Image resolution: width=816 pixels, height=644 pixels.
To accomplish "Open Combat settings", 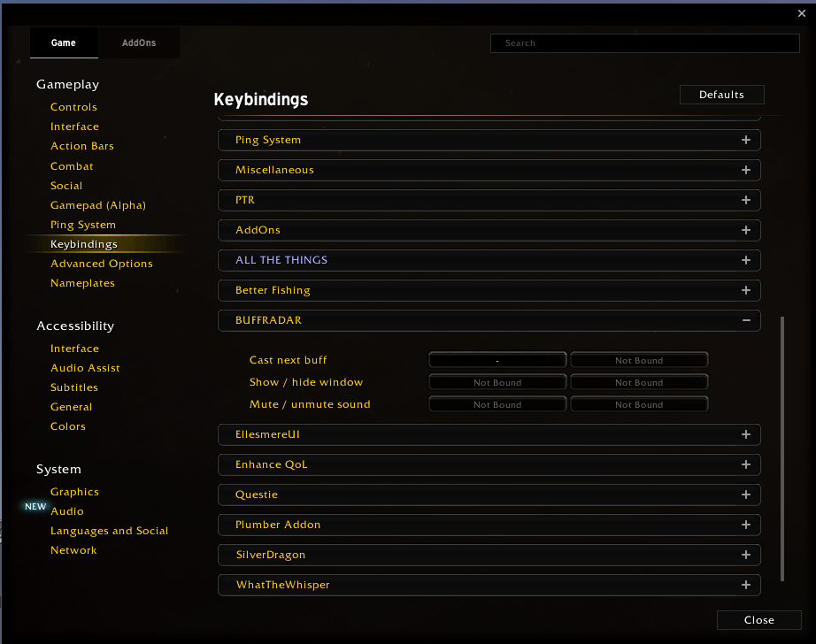I will [72, 166].
